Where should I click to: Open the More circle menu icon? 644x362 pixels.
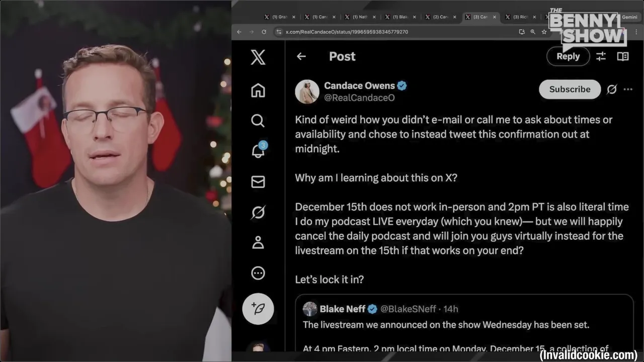tap(258, 273)
